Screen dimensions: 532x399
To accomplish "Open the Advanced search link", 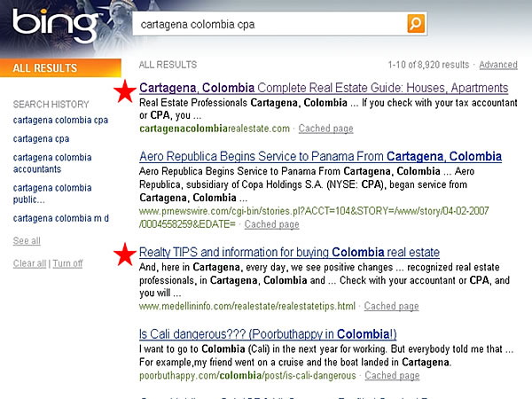I will (497, 65).
